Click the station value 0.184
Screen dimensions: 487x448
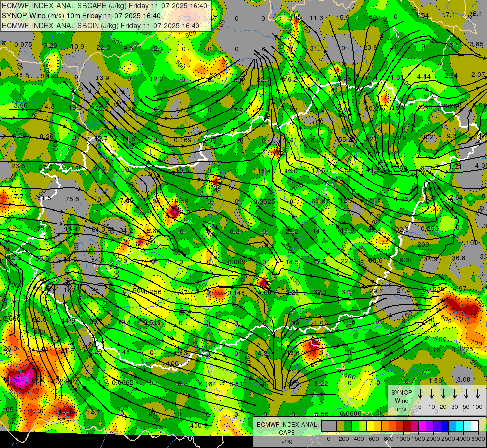pos(207,384)
